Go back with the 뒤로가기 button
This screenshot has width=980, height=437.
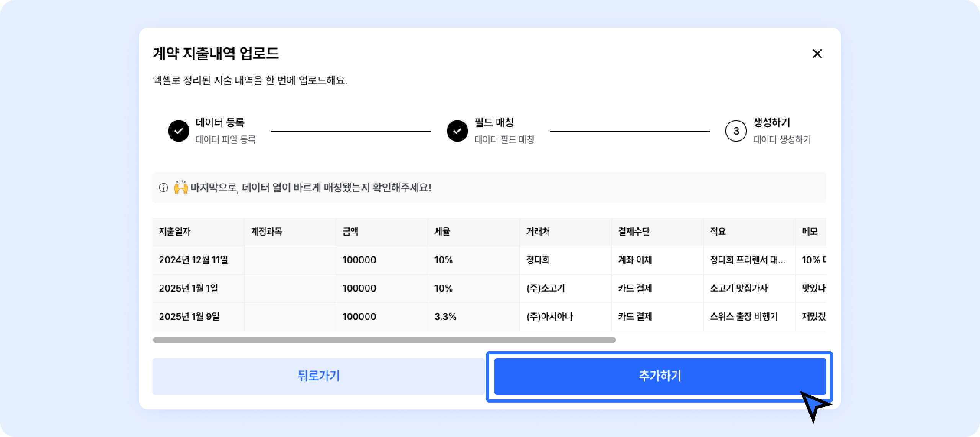click(319, 376)
